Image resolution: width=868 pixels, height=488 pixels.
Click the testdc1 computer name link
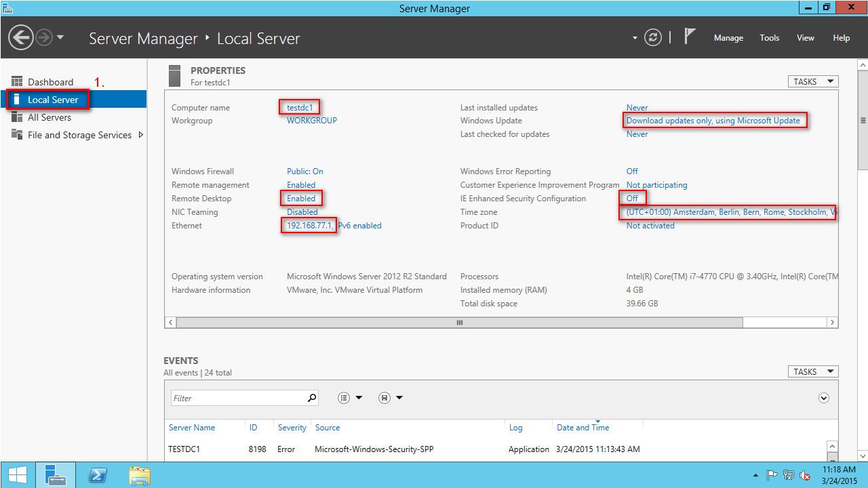click(x=299, y=108)
